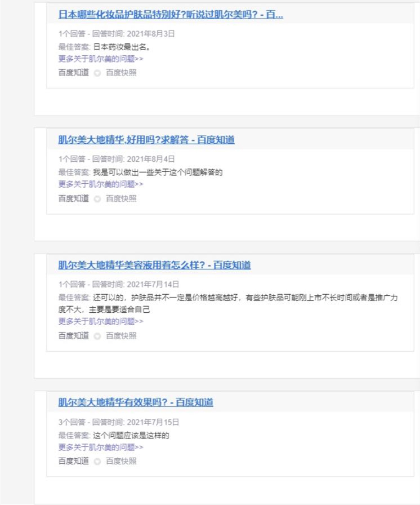
Task: Open the 肌尔美大地精华,好用吗?求解答 result title
Action: coord(146,140)
